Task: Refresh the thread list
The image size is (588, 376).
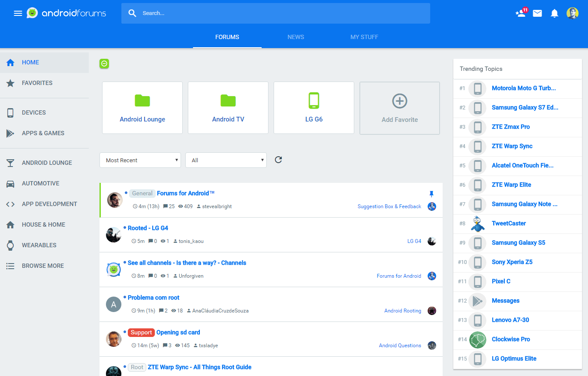Action: [x=278, y=160]
